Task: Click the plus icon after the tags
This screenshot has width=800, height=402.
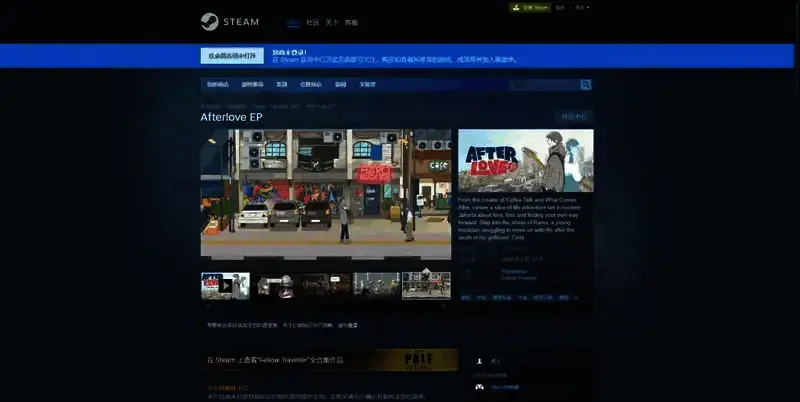Action: 578,297
